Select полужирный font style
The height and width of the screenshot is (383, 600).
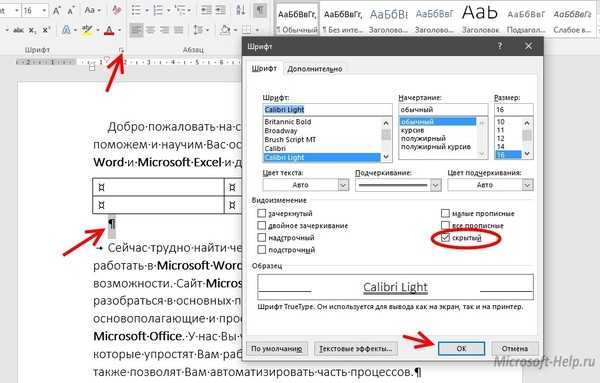click(x=423, y=139)
